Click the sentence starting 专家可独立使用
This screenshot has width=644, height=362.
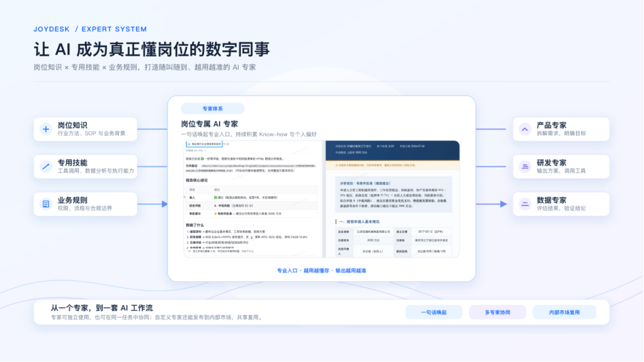[156, 317]
